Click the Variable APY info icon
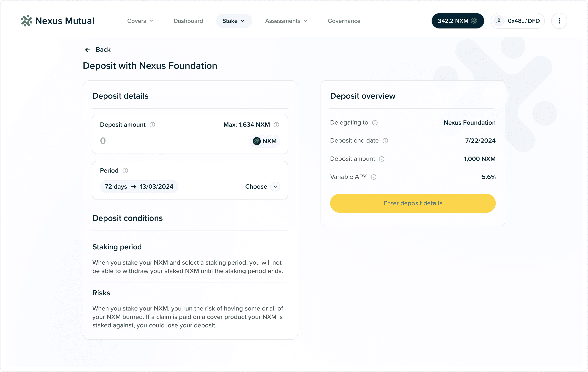Image resolution: width=588 pixels, height=372 pixels. coord(373,177)
